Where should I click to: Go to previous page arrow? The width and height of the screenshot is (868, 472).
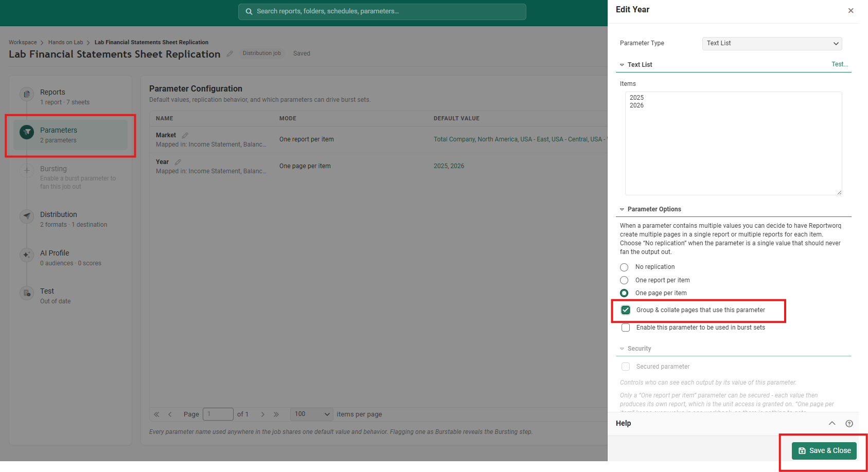point(170,414)
